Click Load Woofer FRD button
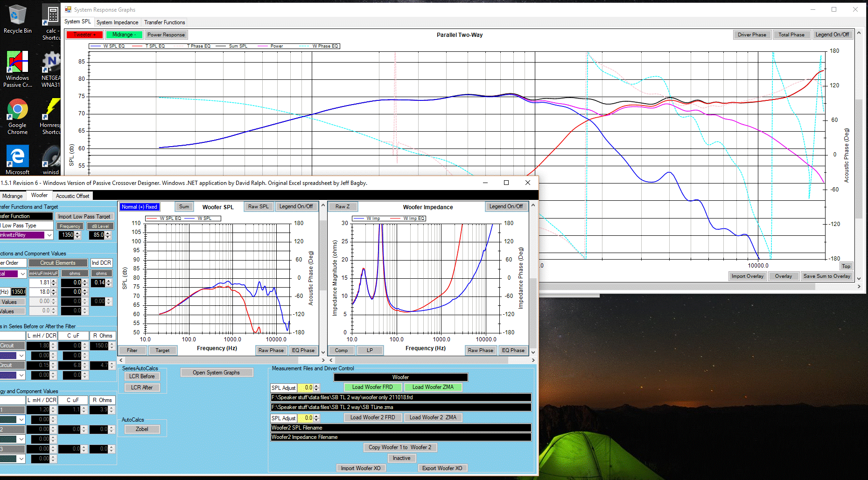 (x=372, y=387)
